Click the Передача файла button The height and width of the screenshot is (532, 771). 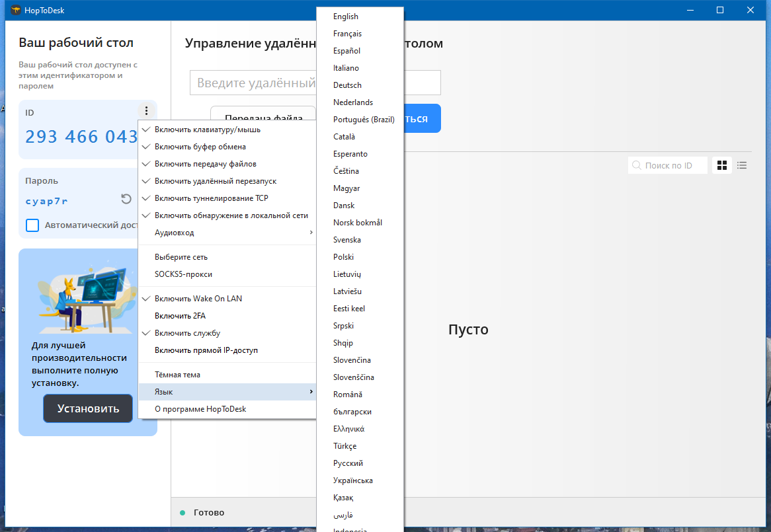click(264, 114)
